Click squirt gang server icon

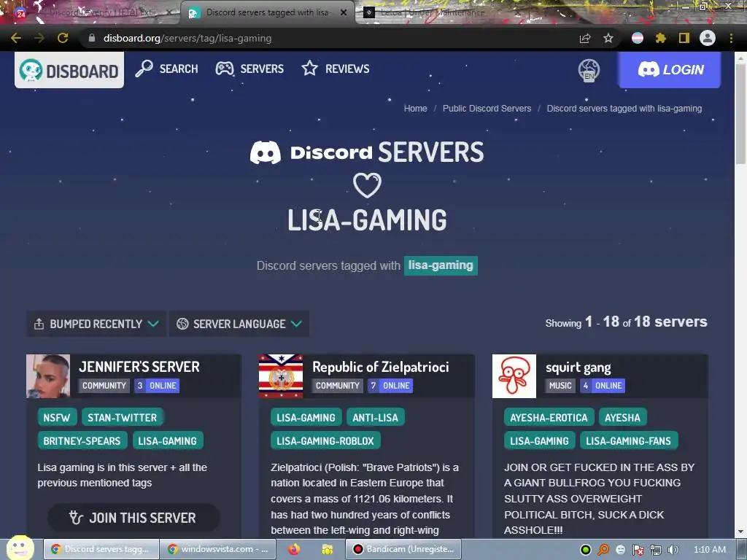pyautogui.click(x=514, y=376)
